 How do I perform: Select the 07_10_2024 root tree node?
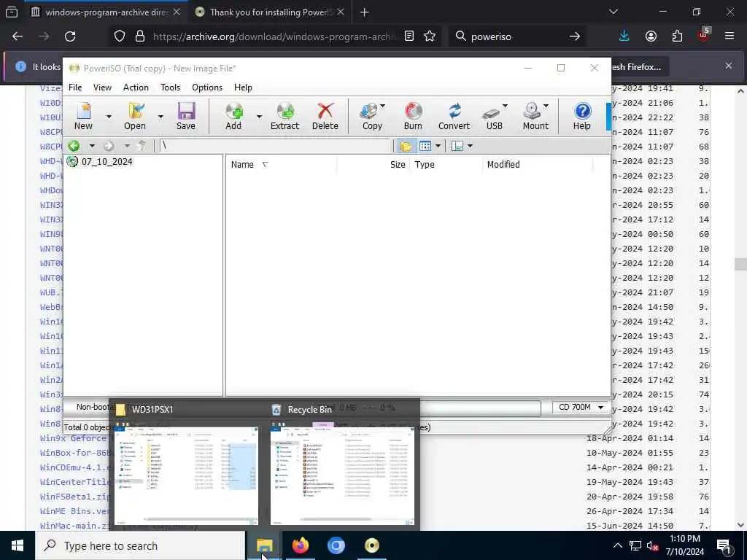pyautogui.click(x=107, y=161)
